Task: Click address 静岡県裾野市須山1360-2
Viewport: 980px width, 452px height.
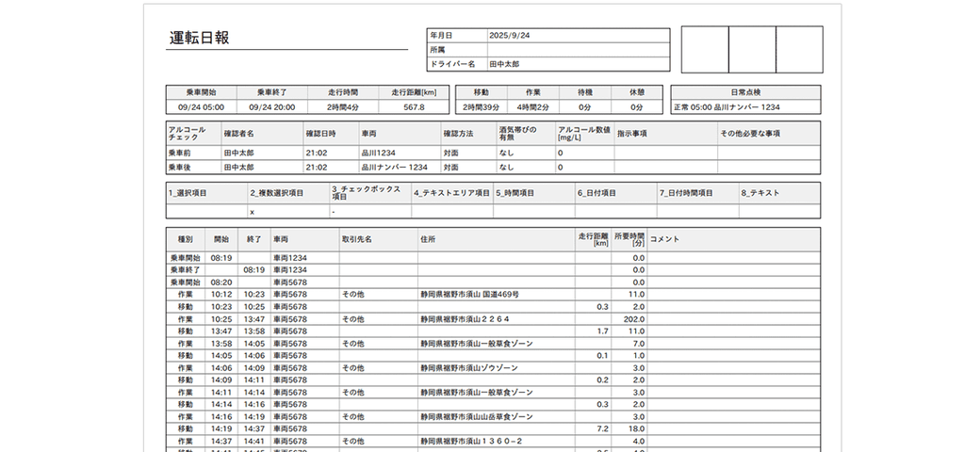Action: click(471, 441)
